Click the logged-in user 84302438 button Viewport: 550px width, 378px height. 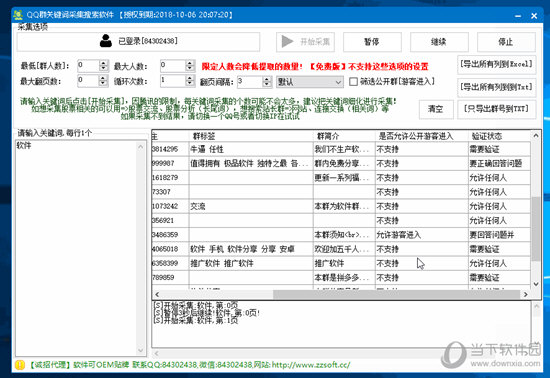138,42
